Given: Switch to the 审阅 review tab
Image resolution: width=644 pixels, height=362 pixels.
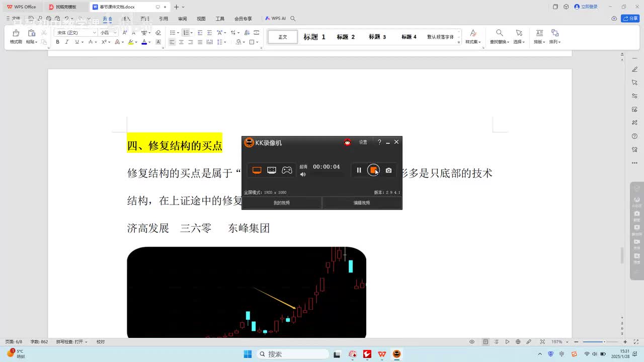Looking at the screenshot, I should coord(182,19).
